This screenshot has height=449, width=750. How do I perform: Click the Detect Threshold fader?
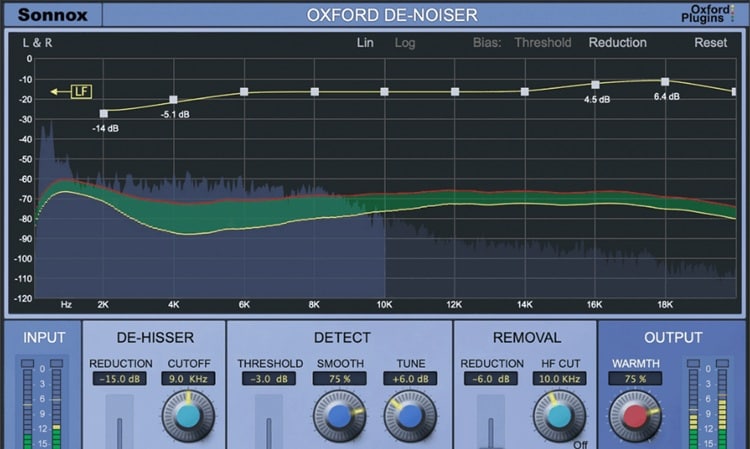point(269,422)
